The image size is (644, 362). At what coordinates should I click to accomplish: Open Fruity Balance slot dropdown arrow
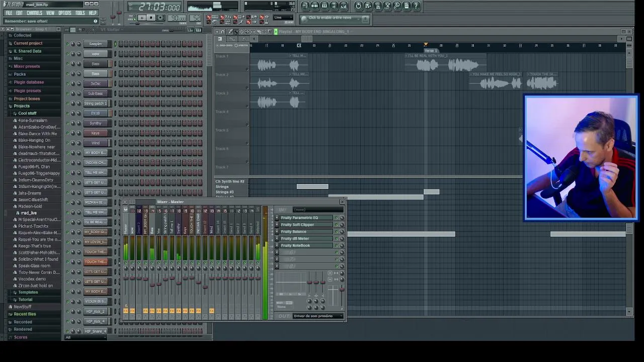(x=277, y=231)
